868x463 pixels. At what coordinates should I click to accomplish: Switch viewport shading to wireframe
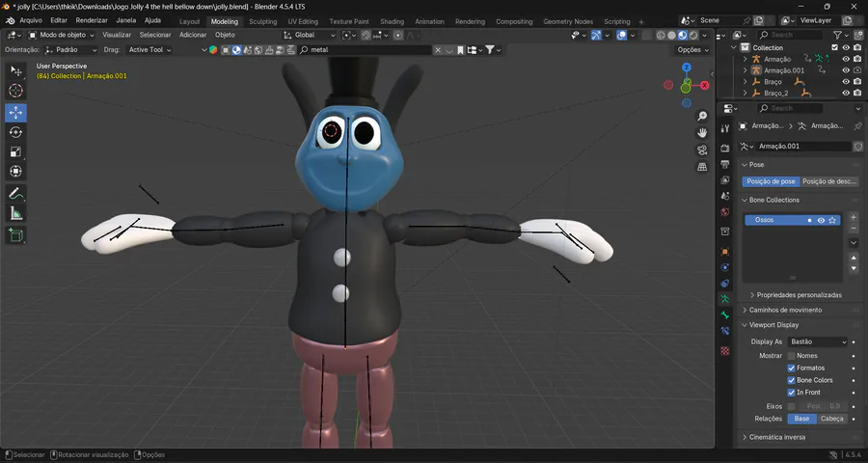[x=661, y=35]
